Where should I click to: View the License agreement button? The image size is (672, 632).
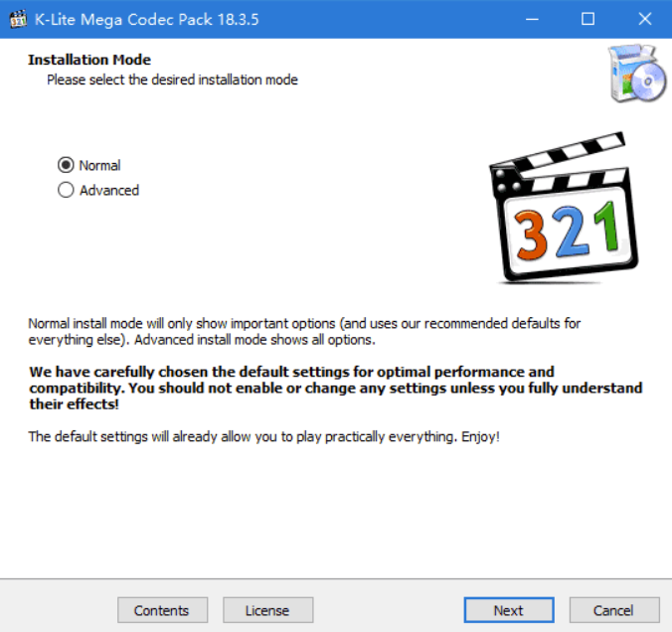coord(267,610)
